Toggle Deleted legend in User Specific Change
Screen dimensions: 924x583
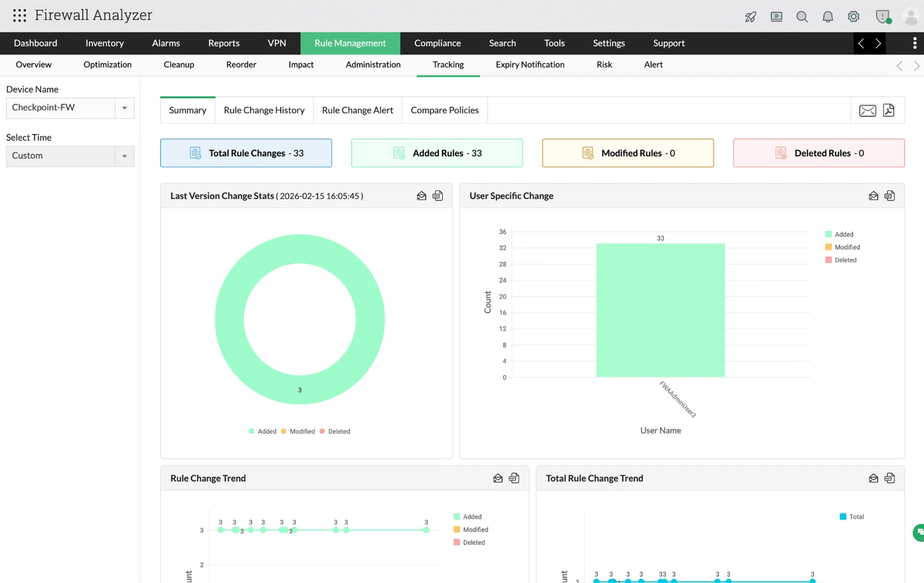coord(841,260)
